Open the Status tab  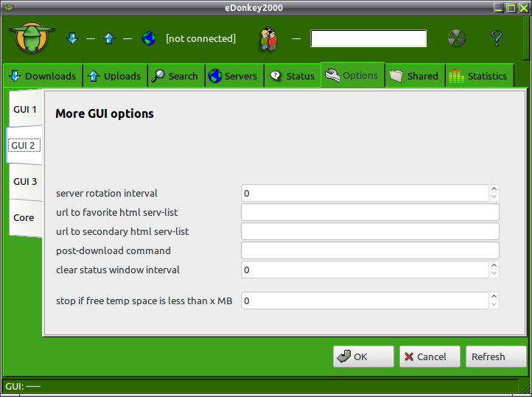pyautogui.click(x=293, y=76)
